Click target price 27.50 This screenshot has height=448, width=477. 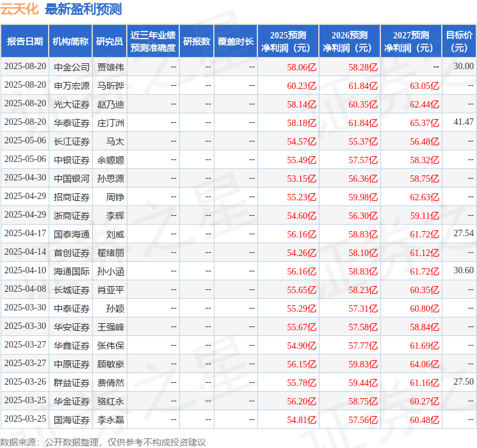464,381
